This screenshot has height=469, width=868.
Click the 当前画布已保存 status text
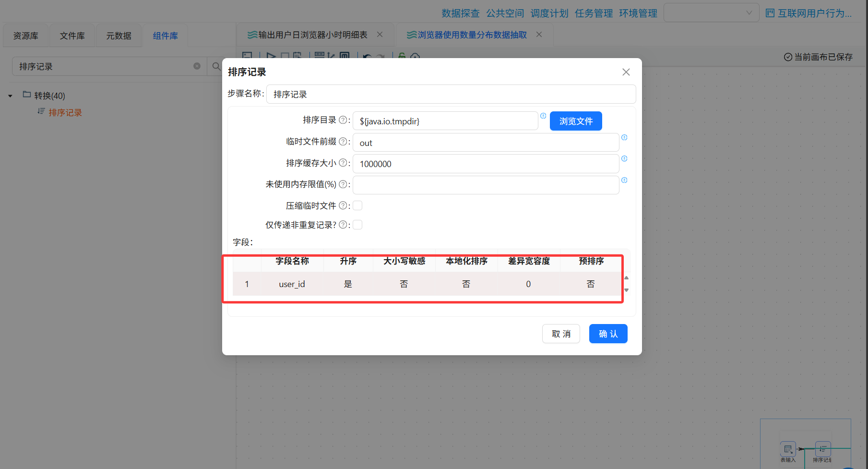(x=823, y=57)
